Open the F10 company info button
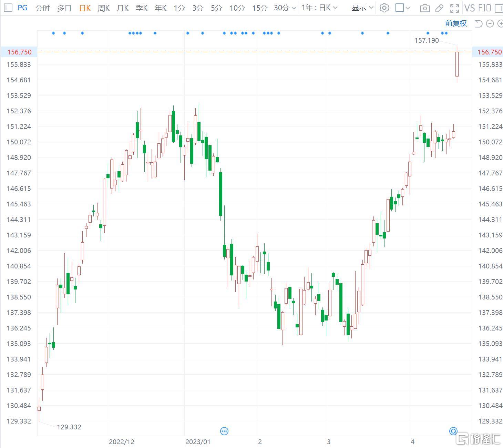The width and height of the screenshot is (503, 448). pyautogui.click(x=484, y=8)
